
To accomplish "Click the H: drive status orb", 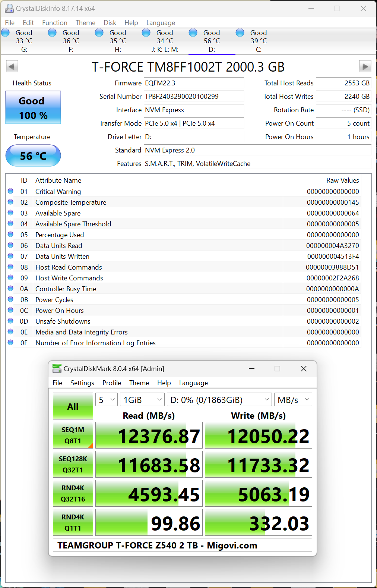I will tap(99, 33).
